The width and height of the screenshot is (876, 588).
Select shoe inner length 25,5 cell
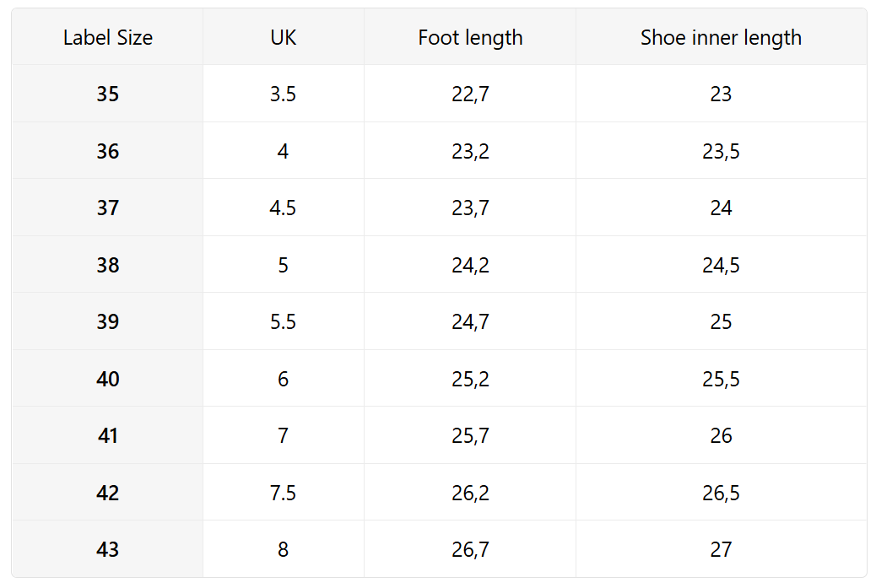(x=721, y=379)
